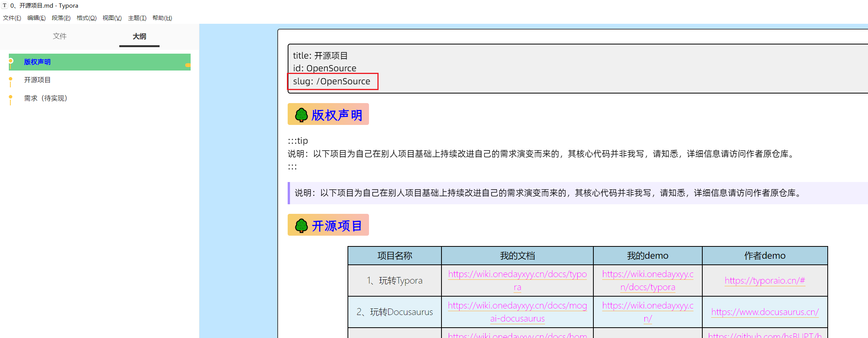
Task: Click the 'title: 开源项目' front matter line
Action: (320, 56)
